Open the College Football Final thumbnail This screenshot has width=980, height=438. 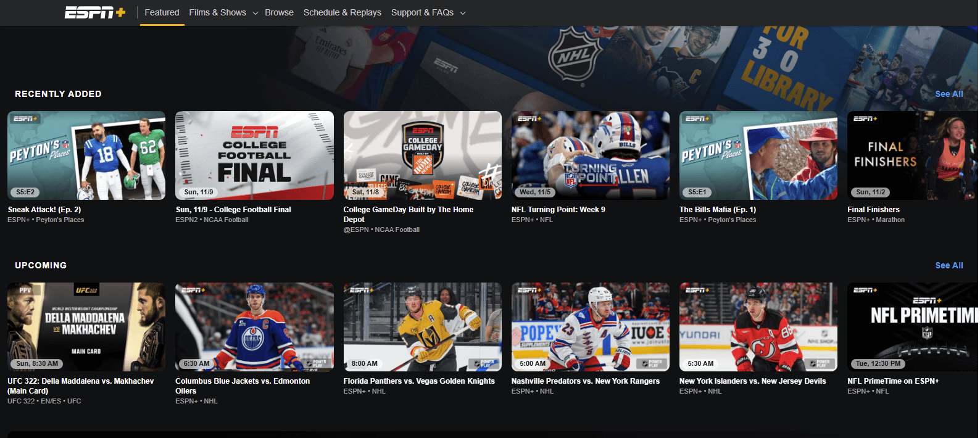(x=254, y=155)
